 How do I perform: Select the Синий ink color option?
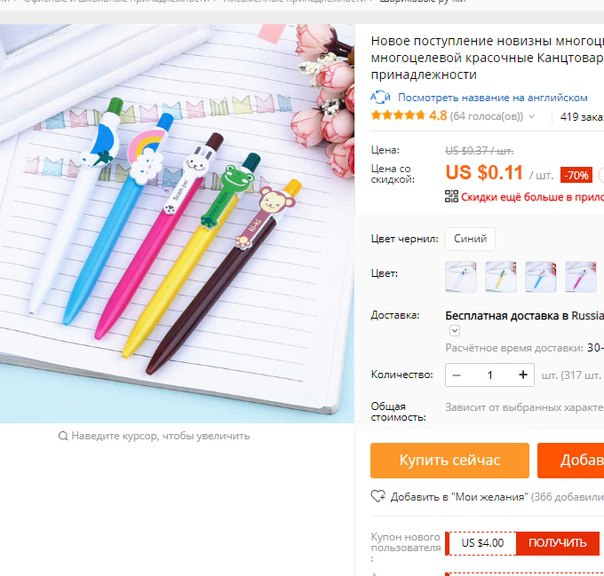[470, 239]
